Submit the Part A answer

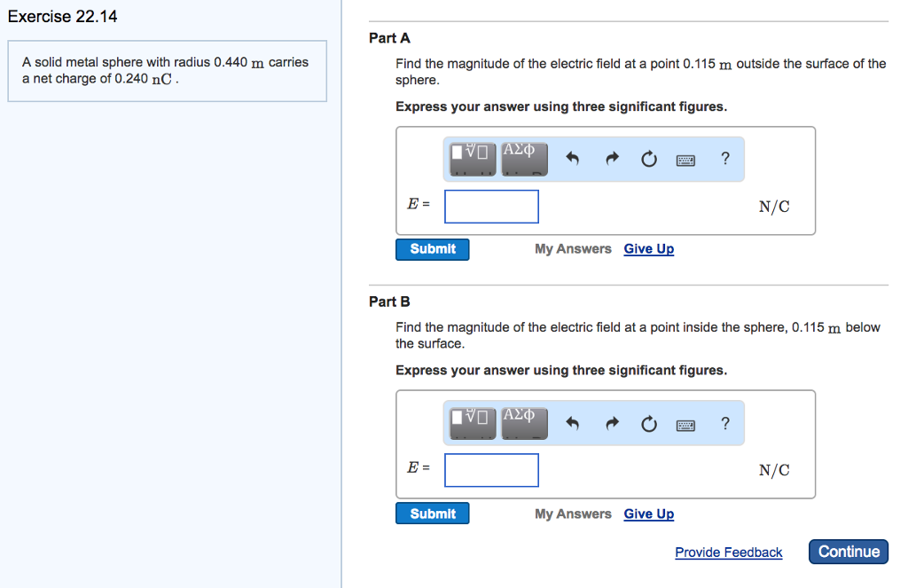(433, 249)
